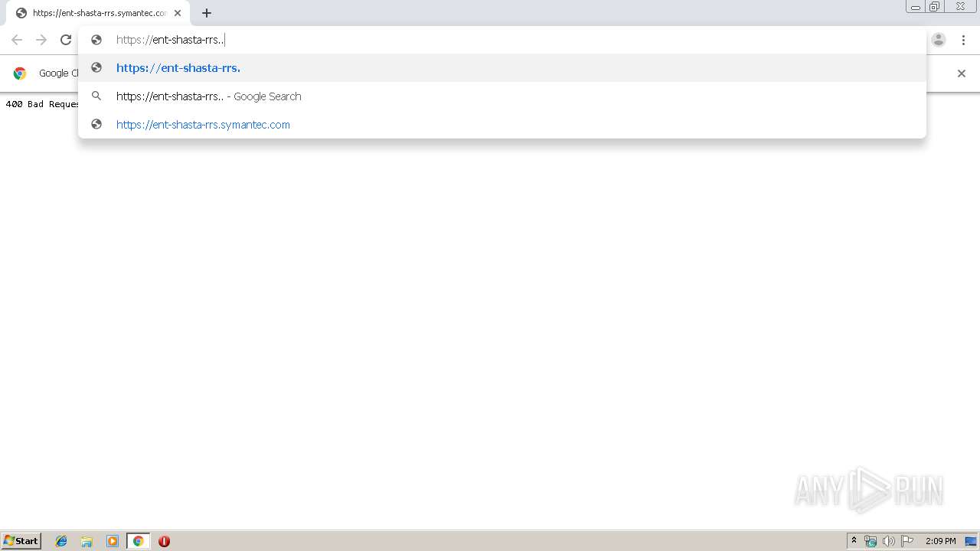The height and width of the screenshot is (551, 980).
Task: Open Windows Media Player from the taskbar
Action: pyautogui.click(x=113, y=541)
